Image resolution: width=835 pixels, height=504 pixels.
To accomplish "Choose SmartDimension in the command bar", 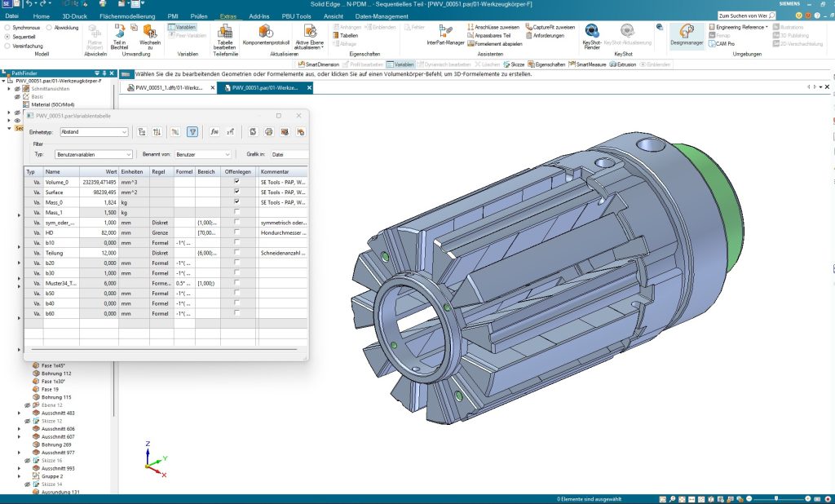I will (319, 64).
